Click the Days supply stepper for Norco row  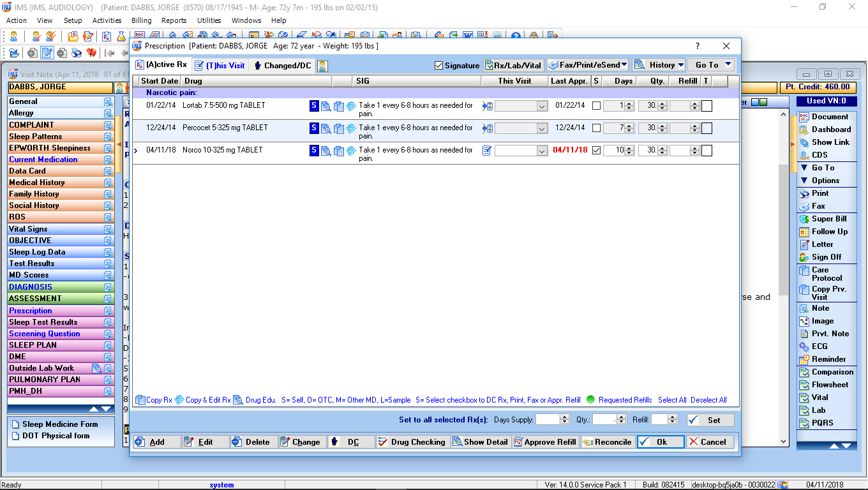pyautogui.click(x=629, y=151)
